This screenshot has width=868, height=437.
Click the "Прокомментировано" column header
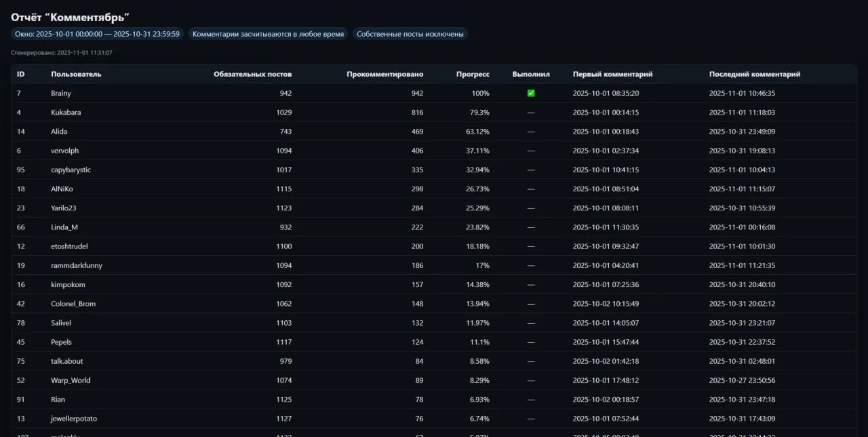[384, 74]
